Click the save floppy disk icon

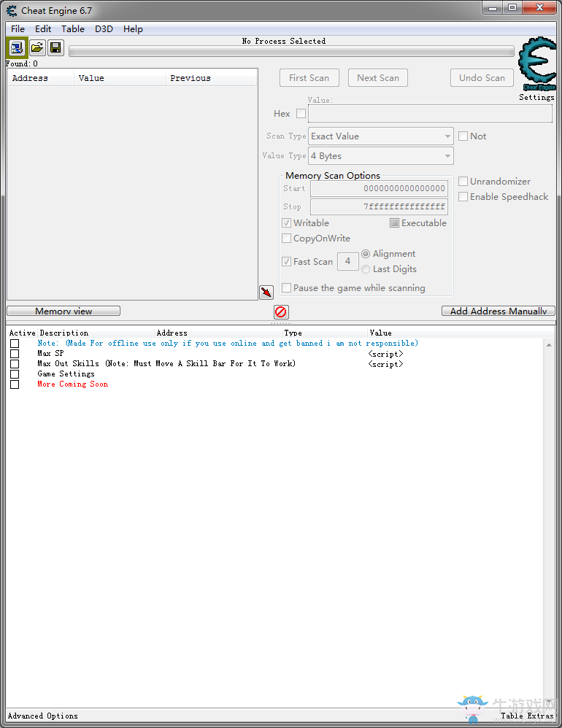55,48
